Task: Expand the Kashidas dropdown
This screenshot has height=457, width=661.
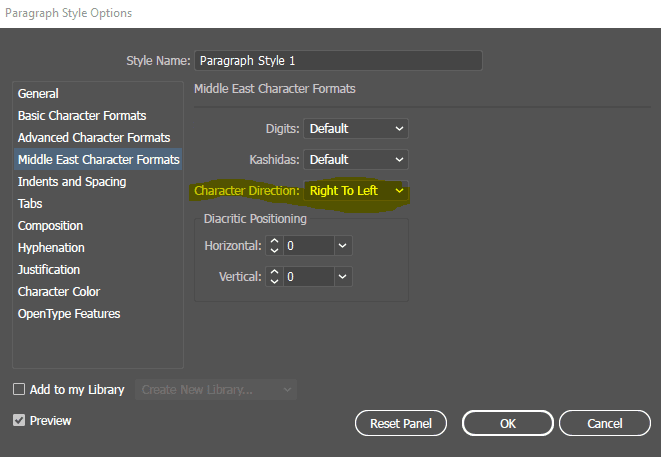Action: (x=356, y=159)
